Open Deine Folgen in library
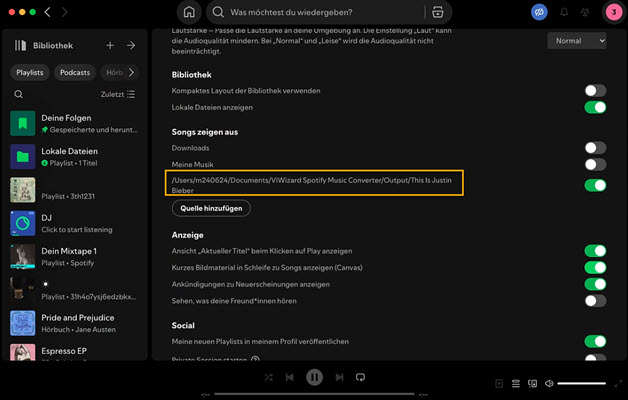Screen dimensions: 628x400 [x=74, y=124]
